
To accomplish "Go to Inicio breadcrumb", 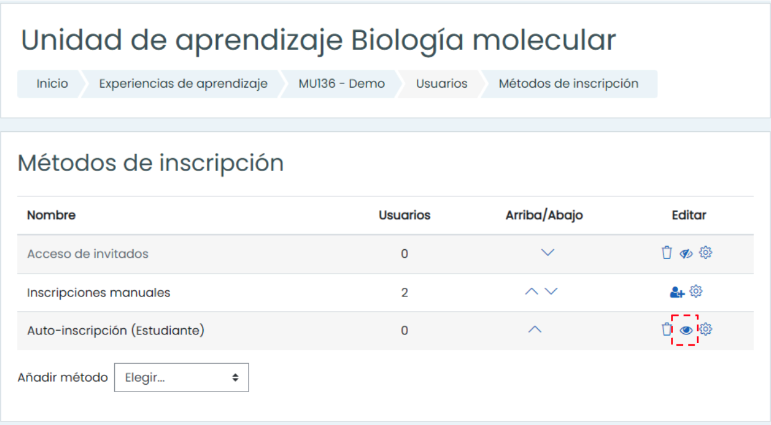I will (52, 84).
